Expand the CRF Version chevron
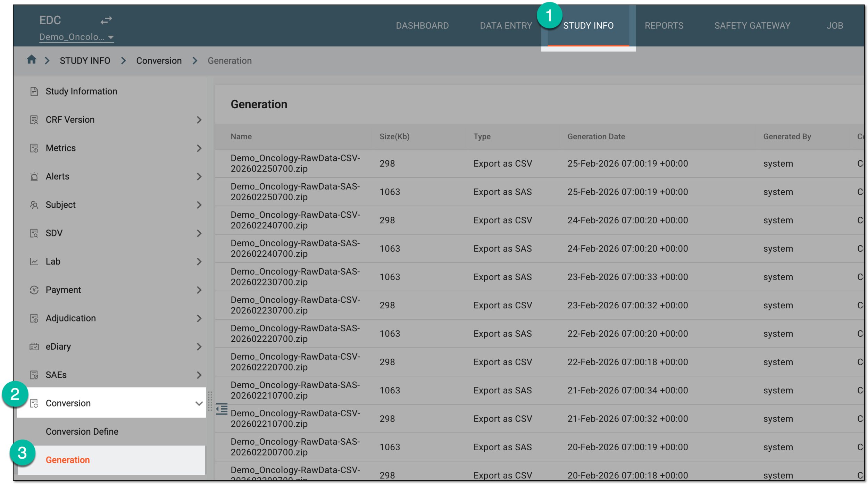This screenshot has width=868, height=484. tap(199, 120)
